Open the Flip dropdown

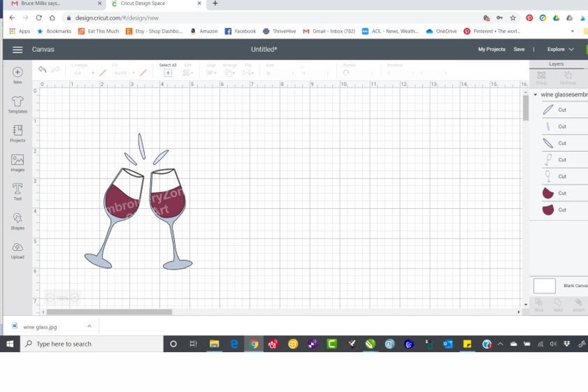(248, 73)
